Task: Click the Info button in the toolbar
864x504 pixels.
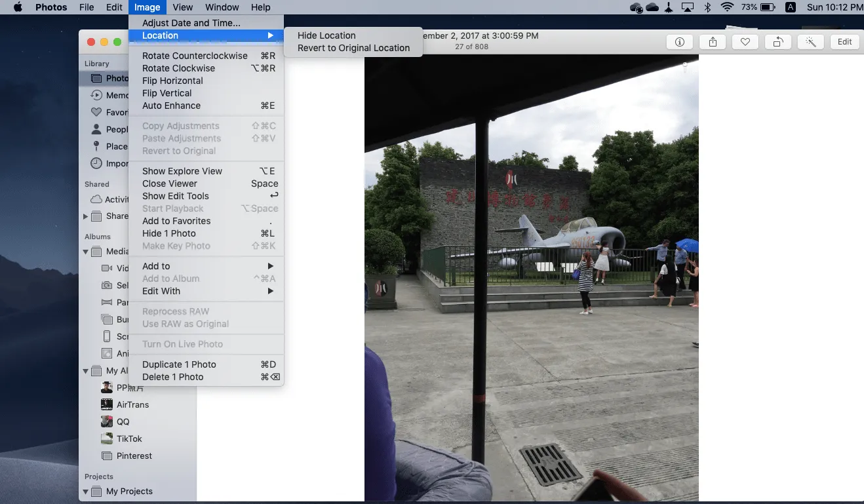Action: point(680,42)
